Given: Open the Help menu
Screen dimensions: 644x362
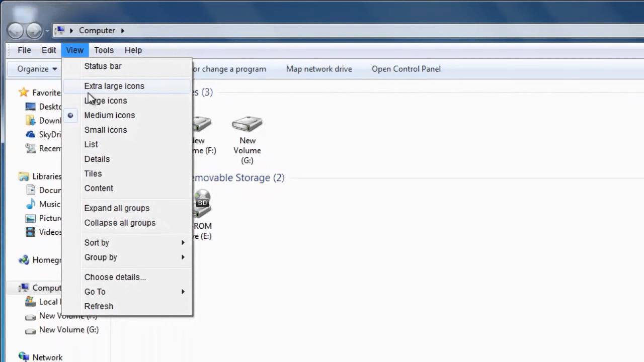Looking at the screenshot, I should pos(133,50).
